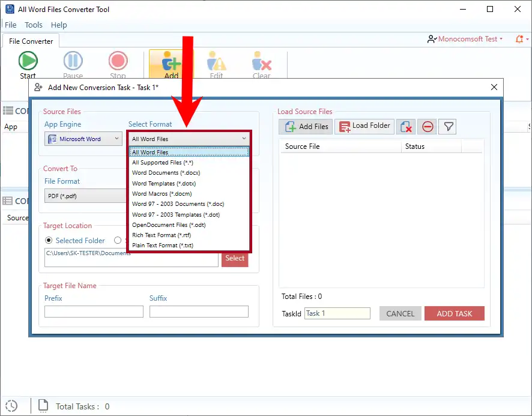Open the Tools menu
This screenshot has width=532, height=416.
coord(34,25)
